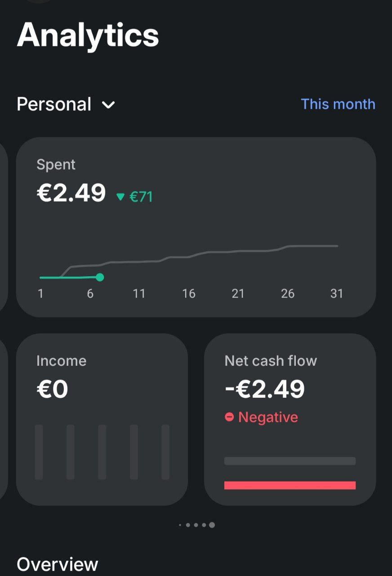Click the green dot on spending line
Viewport: 392px width, 576px height.
100,277
